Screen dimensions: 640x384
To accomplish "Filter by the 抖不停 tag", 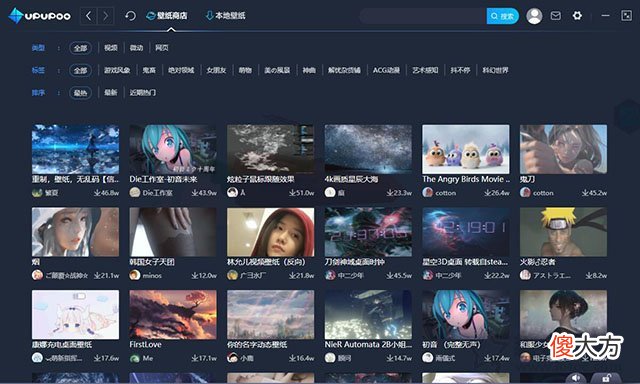I will tap(460, 71).
